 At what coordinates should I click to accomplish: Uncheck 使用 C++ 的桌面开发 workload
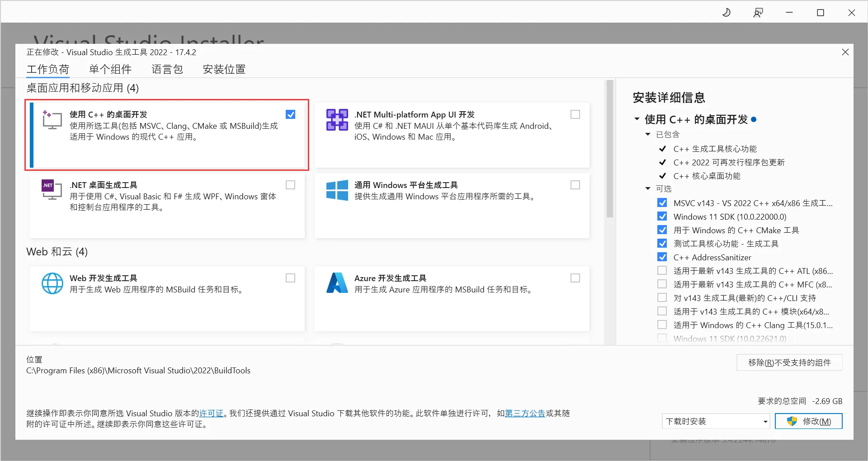pos(290,114)
